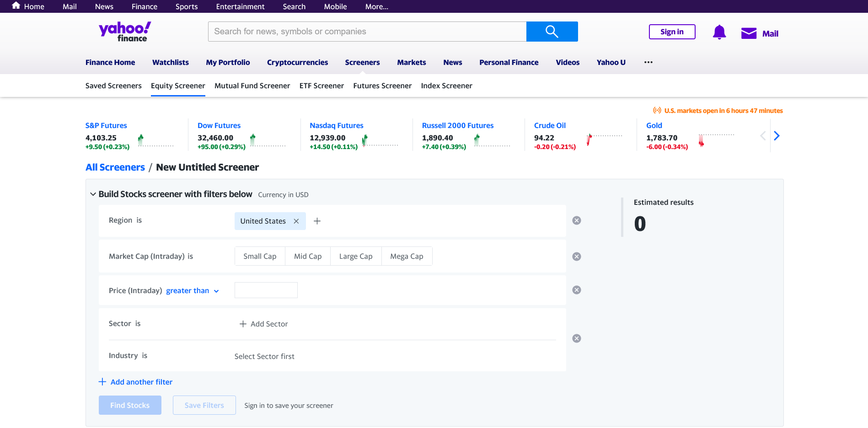
Task: Open the Russell 2000 Futures link
Action: pyautogui.click(x=458, y=126)
